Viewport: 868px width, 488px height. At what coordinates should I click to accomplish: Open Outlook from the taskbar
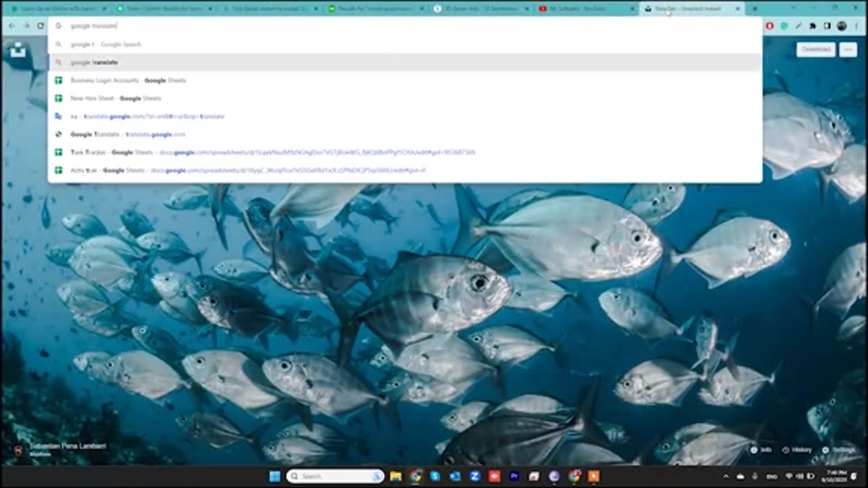coord(455,476)
